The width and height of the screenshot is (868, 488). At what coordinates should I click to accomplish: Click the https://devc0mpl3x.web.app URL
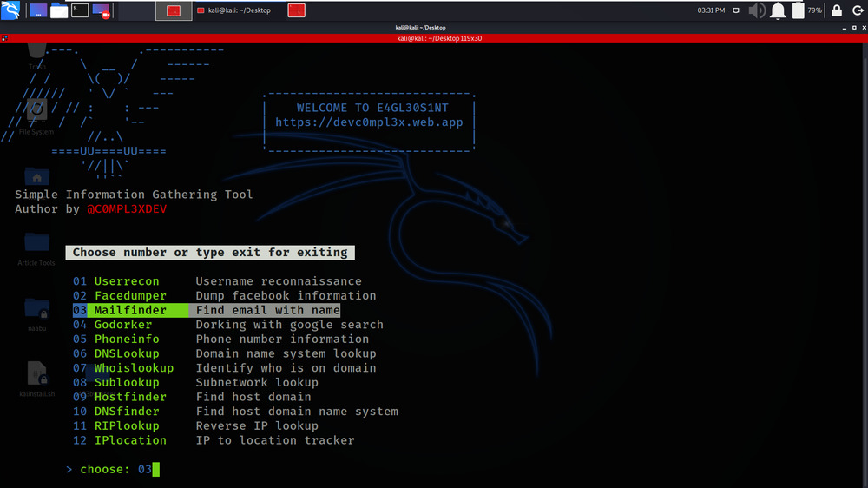[369, 122]
